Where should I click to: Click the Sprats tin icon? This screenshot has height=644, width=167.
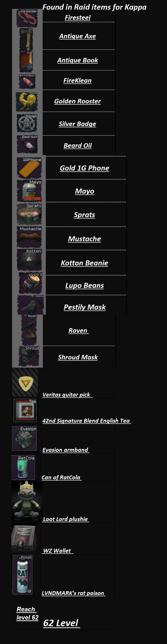click(29, 214)
